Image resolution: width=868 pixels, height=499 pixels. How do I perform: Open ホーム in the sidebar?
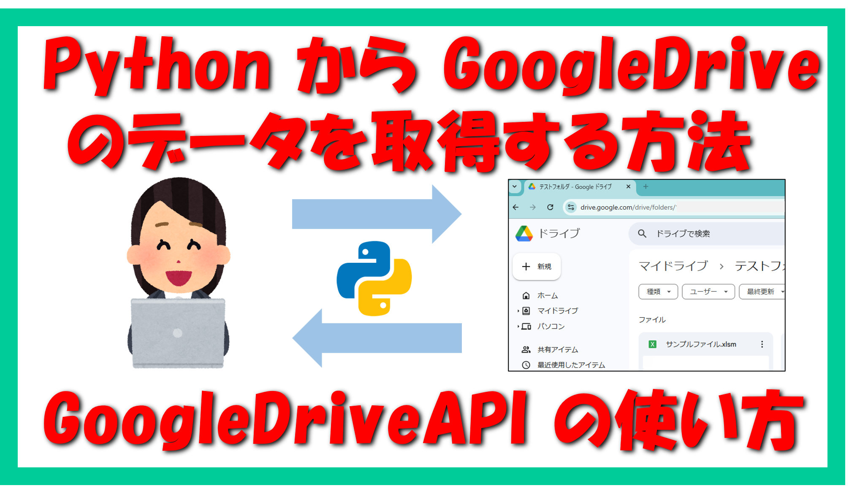coord(548,296)
